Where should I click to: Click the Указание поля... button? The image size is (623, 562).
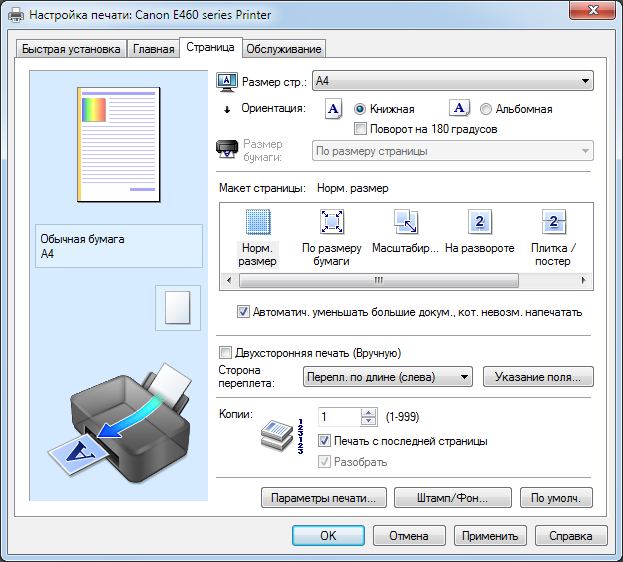tap(538, 377)
